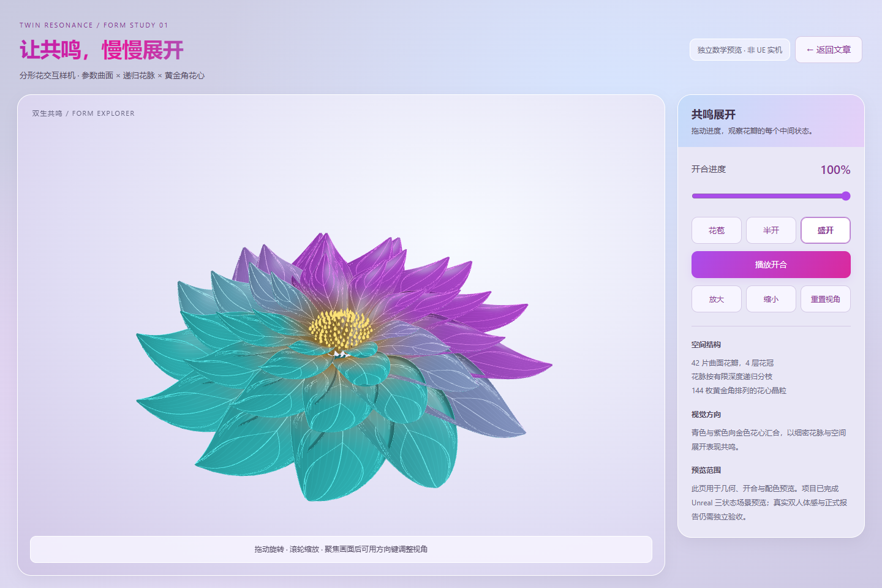Click the TWIN RESONANCE / FORM STUDY 01 eyebrow text

click(94, 25)
